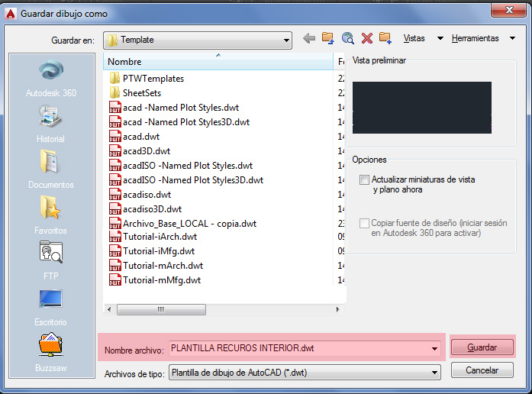Click the scrollbar left arrow

pyautogui.click(x=109, y=309)
